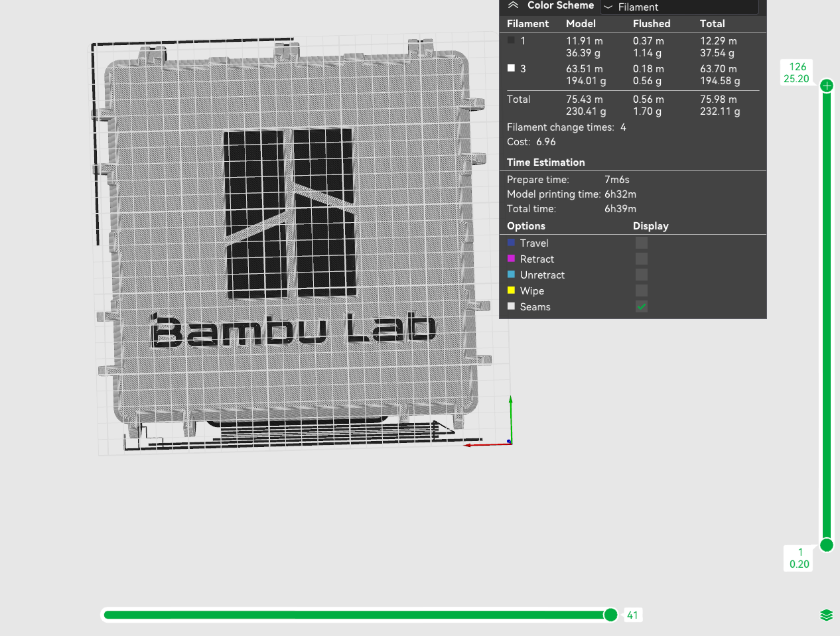
Task: Click filament 3 total 194.58 g
Action: 720,80
